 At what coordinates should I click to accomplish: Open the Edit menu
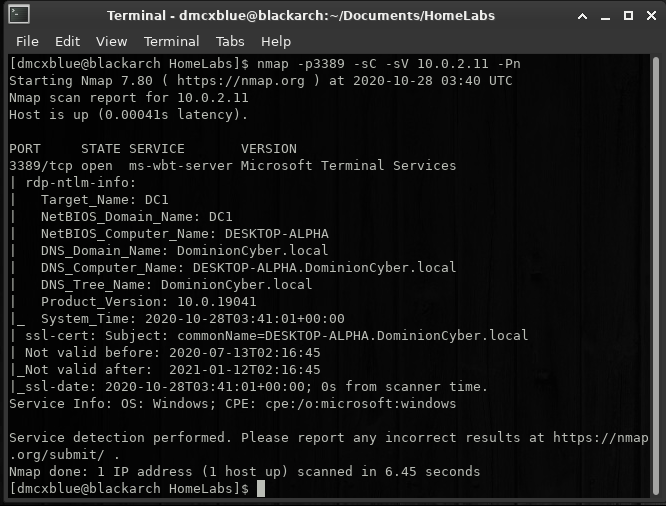67,41
